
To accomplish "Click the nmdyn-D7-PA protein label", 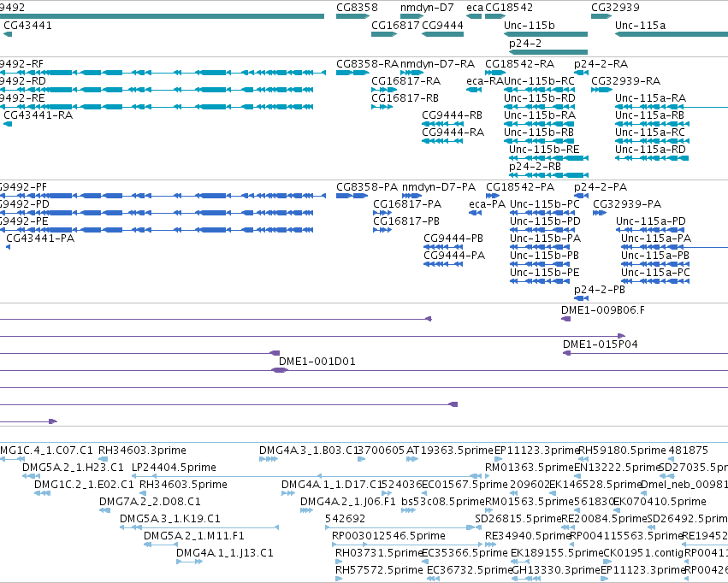I will click(x=439, y=187).
